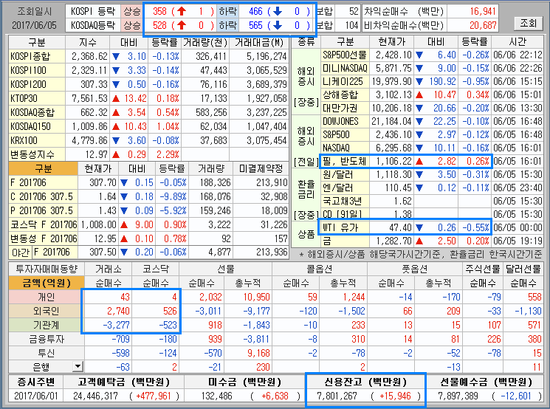Click the 금융투자 investor row label

(x=46, y=339)
